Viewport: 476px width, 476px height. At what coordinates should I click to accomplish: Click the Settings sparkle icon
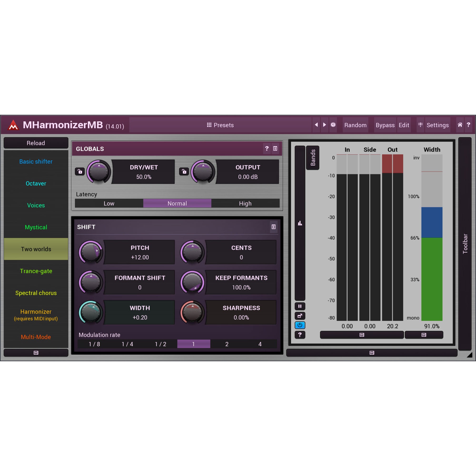coord(420,125)
